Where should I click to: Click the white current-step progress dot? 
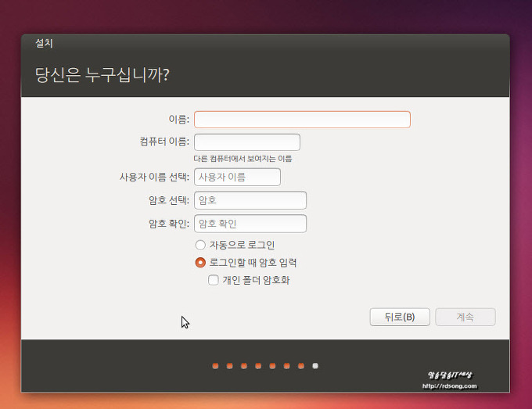(x=315, y=365)
